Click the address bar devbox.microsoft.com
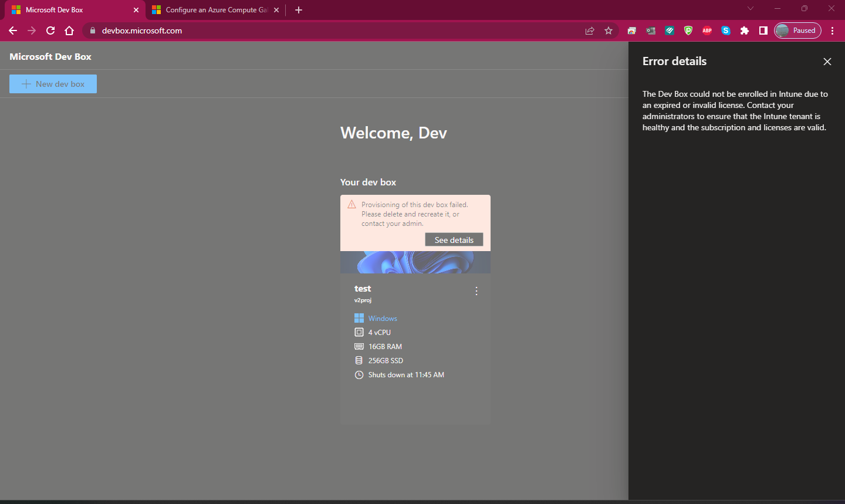 (142, 31)
